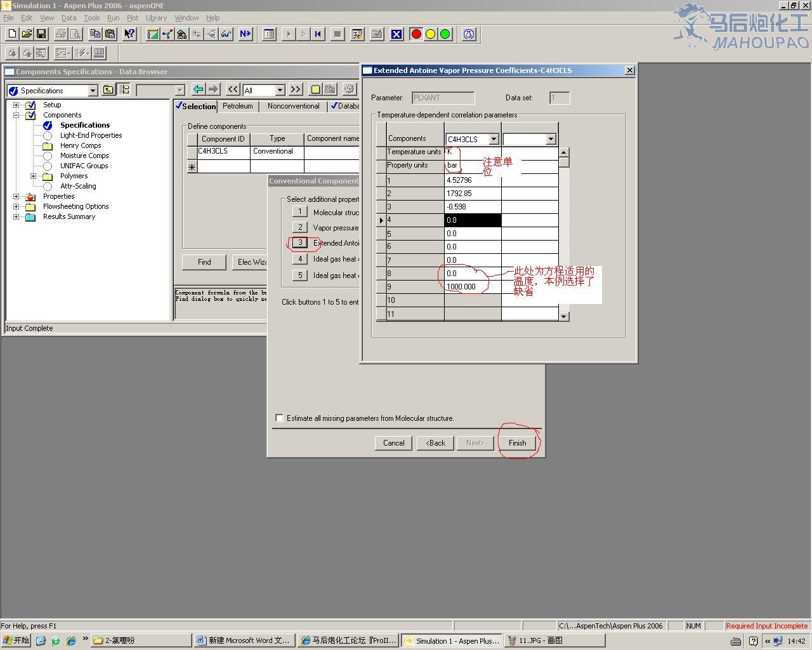
Task: Open the Microsoft Word taskbar item
Action: 244,640
